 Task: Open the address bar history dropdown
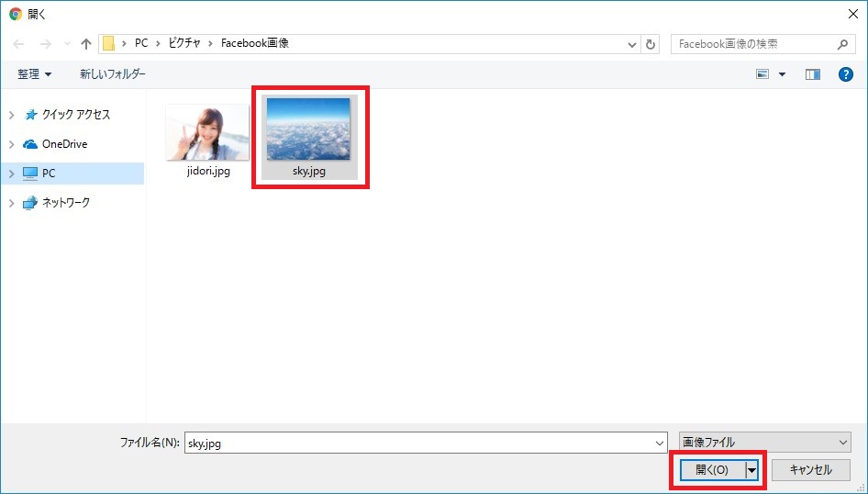pyautogui.click(x=631, y=44)
